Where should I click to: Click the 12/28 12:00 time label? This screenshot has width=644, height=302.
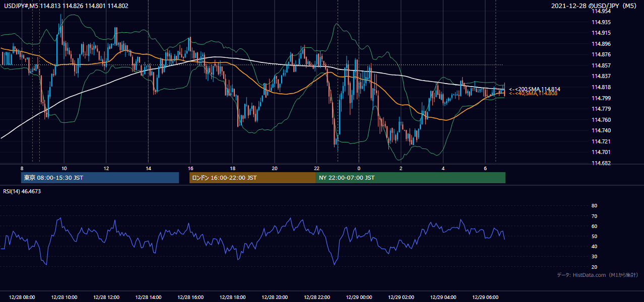click(106, 297)
